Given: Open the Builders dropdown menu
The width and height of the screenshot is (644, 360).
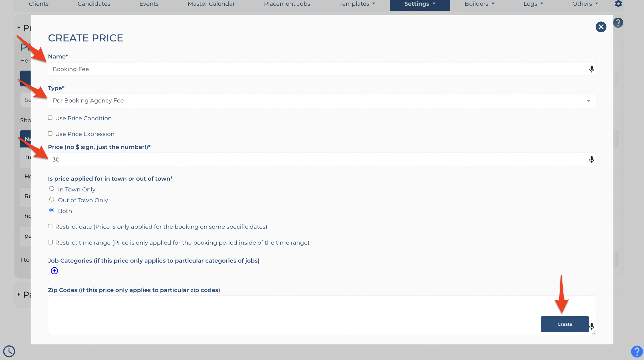Looking at the screenshot, I should (479, 4).
